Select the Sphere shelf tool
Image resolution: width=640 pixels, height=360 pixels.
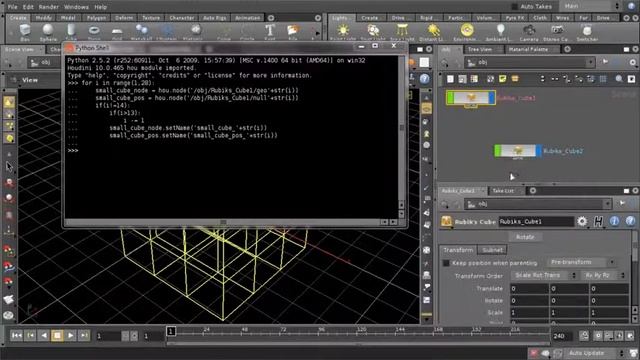click(48, 32)
